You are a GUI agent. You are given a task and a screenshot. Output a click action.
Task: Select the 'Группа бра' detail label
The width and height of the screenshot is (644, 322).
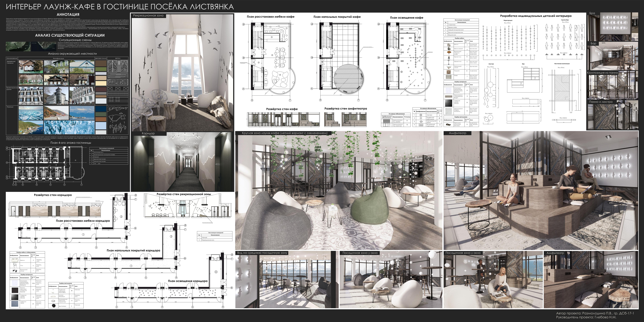tap(565, 20)
